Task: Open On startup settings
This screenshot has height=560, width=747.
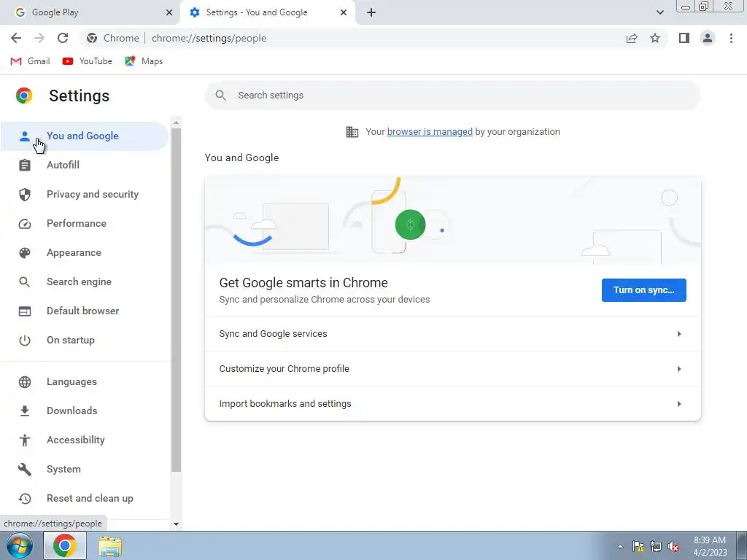Action: 85,340
